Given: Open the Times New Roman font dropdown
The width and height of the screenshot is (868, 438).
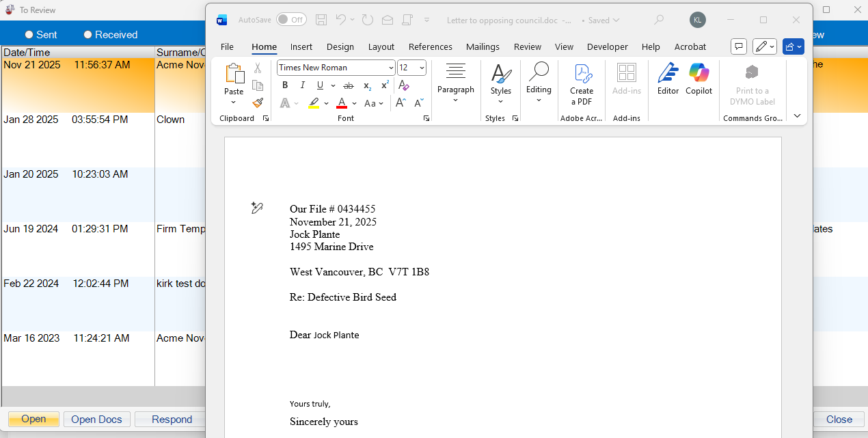Looking at the screenshot, I should 391,68.
